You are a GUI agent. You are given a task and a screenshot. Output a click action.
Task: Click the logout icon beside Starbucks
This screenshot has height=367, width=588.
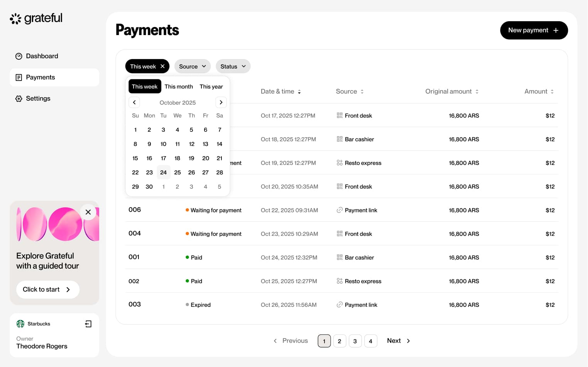pyautogui.click(x=88, y=324)
